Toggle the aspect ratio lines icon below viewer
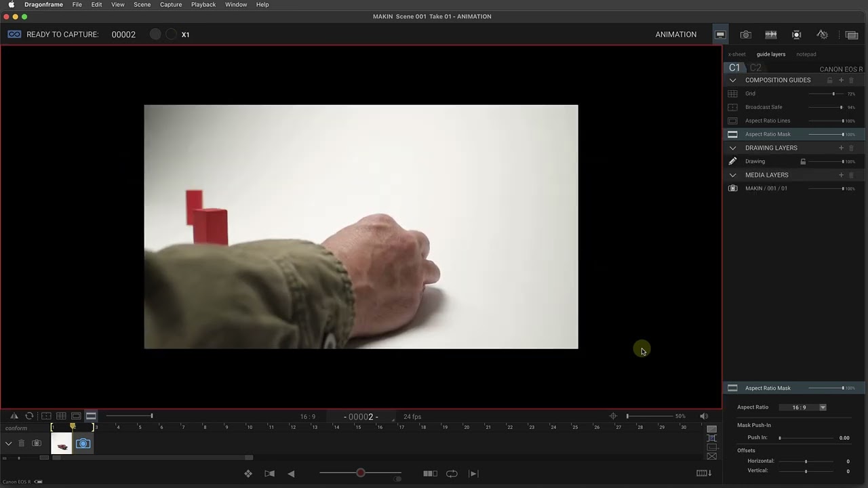The image size is (868, 488). 76,416
